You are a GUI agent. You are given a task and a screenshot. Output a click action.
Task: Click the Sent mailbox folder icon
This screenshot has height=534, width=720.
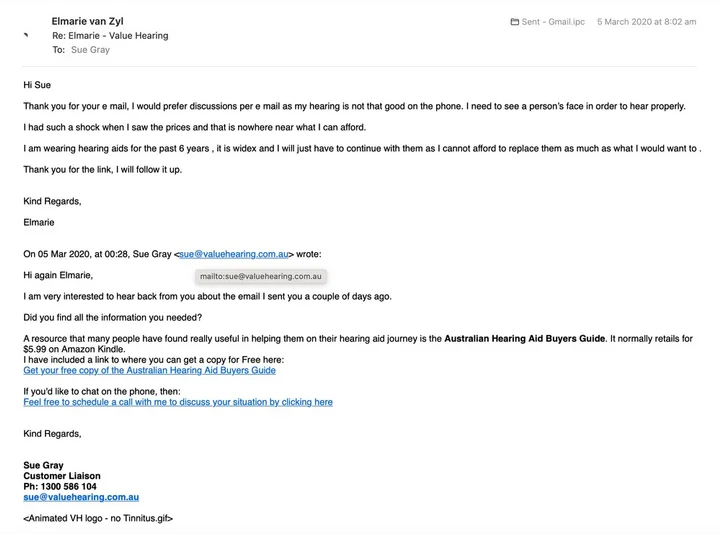515,22
